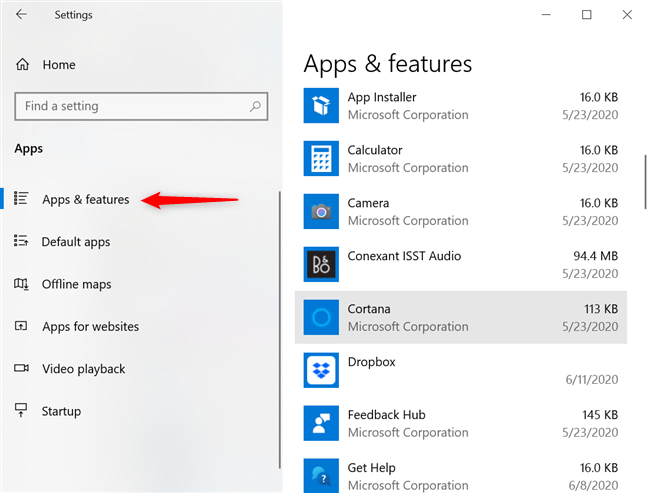Click the magnifier icon in search box

point(256,106)
